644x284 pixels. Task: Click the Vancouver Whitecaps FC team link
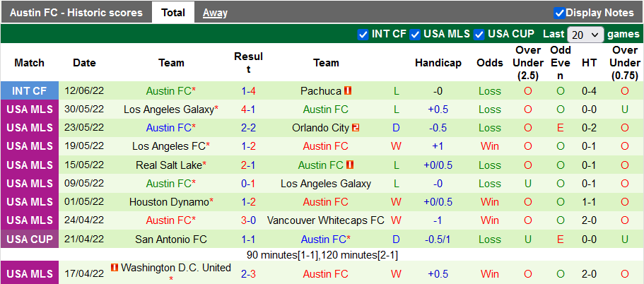[x=326, y=220]
